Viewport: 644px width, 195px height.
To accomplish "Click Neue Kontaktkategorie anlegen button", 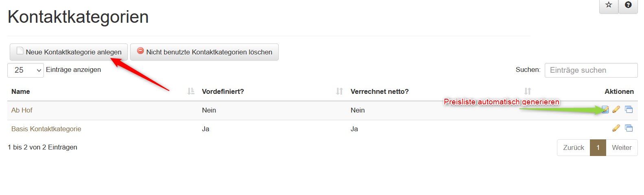I will [x=69, y=52].
